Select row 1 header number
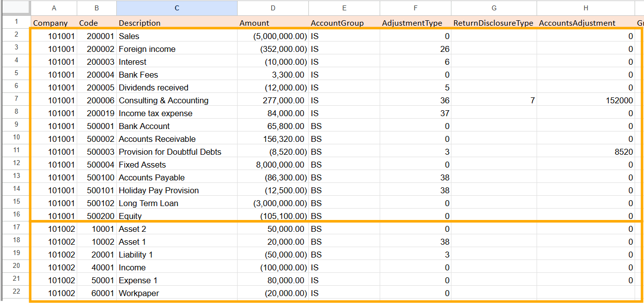Screen dimensions: 644x303 click(16, 22)
